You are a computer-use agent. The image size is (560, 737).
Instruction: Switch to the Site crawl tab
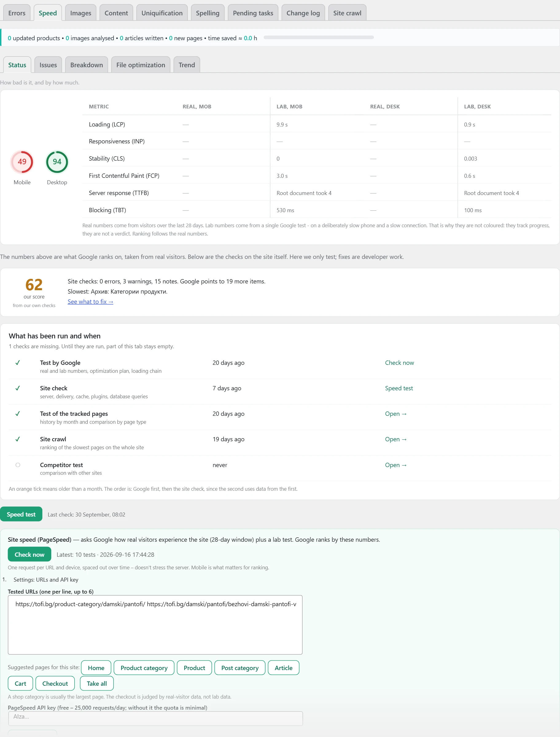tap(347, 13)
